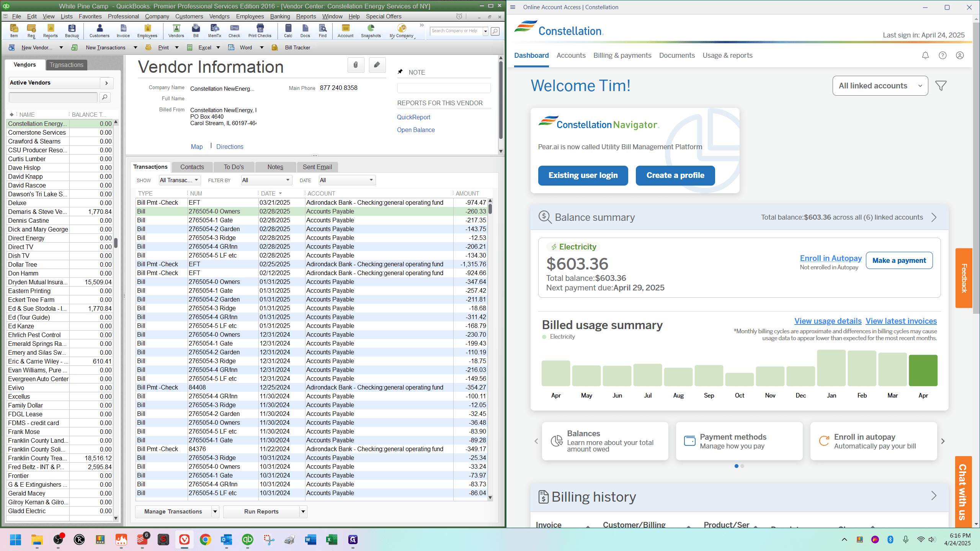Click the vendor search magnifier button
Image resolution: width=980 pixels, height=551 pixels.
tap(105, 97)
